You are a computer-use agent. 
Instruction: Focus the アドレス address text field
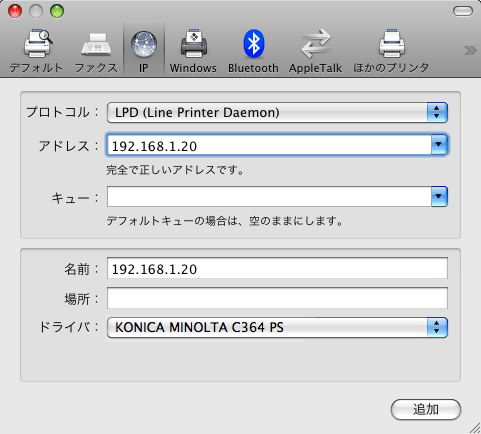(269, 145)
